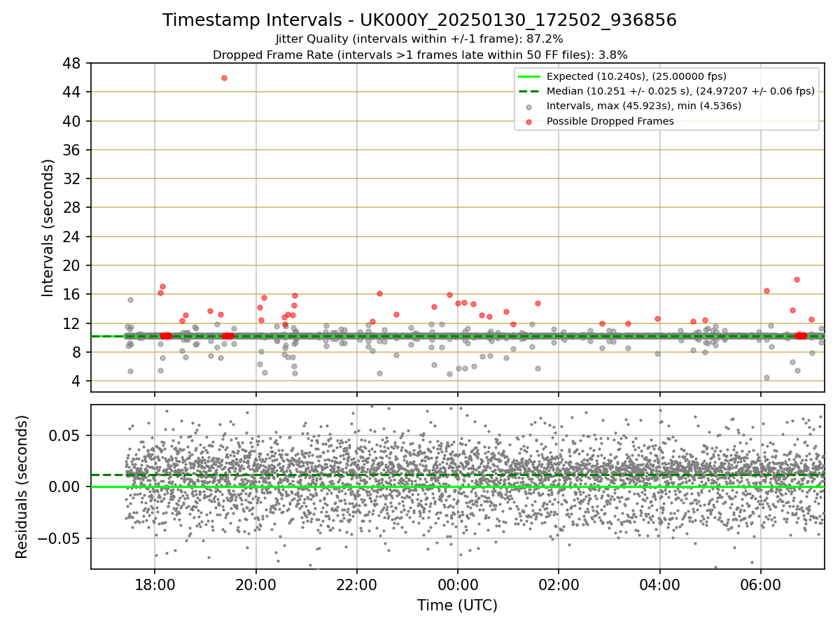
Task: Click the 06:00 x-axis tick label
Action: click(x=761, y=584)
